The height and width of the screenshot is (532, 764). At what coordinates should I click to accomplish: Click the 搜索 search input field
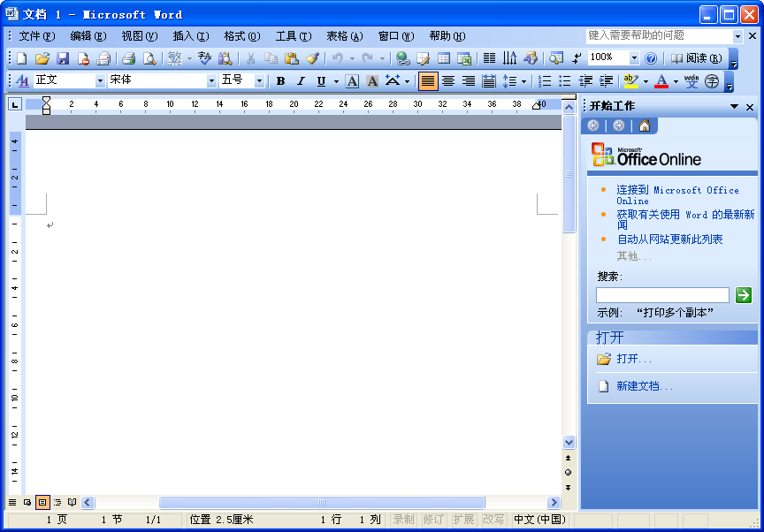[x=662, y=295]
